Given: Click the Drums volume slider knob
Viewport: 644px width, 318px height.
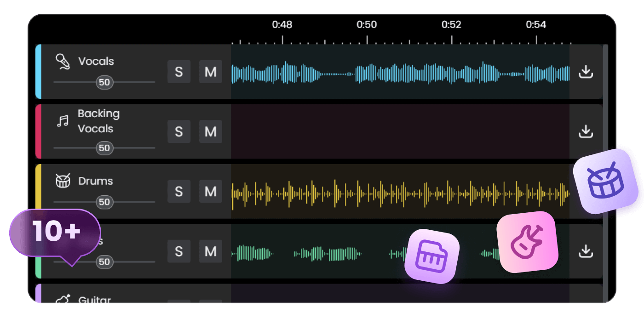Looking at the screenshot, I should click(104, 202).
